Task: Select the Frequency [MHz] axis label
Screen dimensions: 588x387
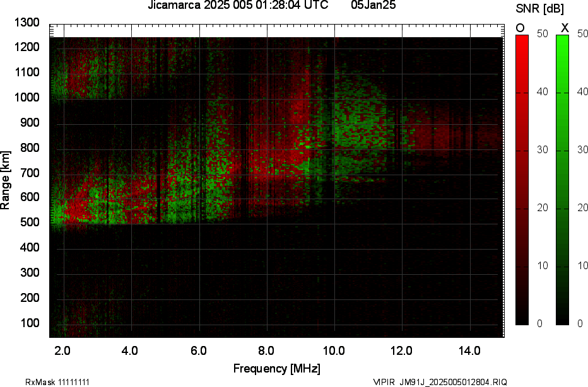Action: pos(278,367)
